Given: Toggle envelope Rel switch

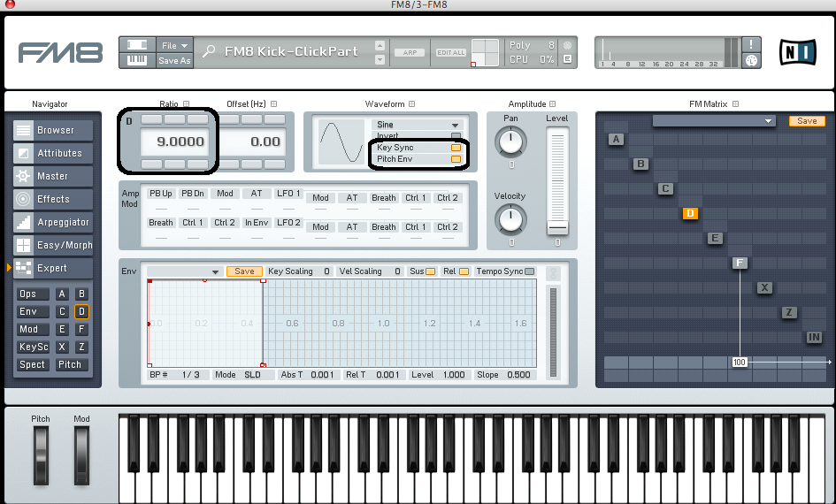Looking at the screenshot, I should point(464,271).
